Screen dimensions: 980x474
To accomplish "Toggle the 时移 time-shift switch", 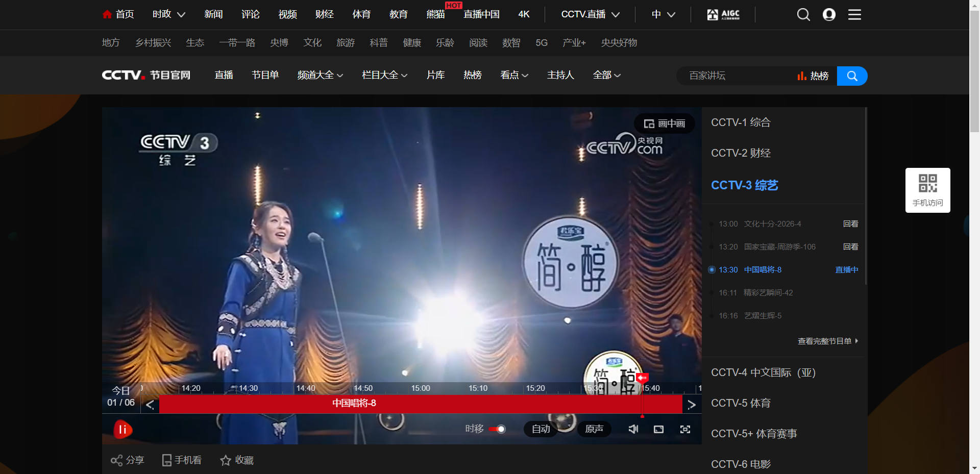I will [x=497, y=429].
